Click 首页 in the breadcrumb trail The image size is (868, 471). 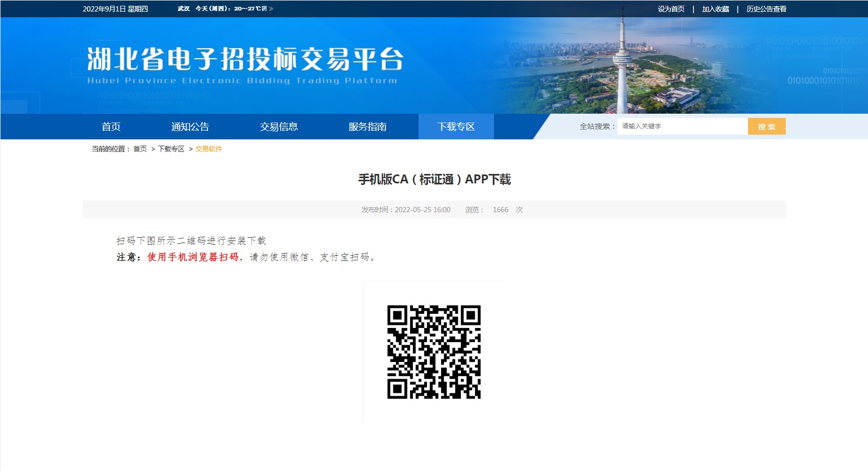140,149
